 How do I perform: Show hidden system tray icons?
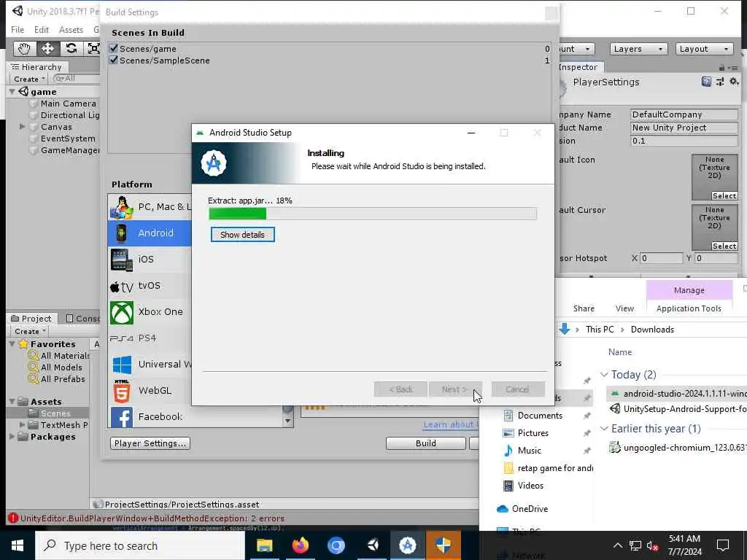point(617,545)
